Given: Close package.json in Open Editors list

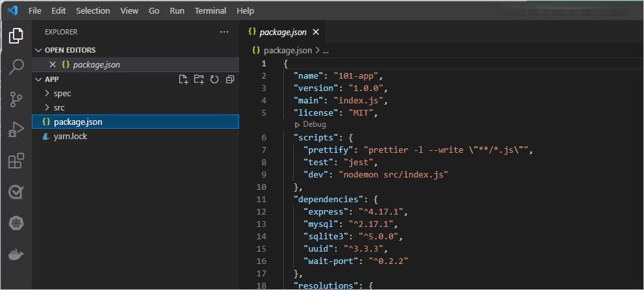Looking at the screenshot, I should (52, 64).
